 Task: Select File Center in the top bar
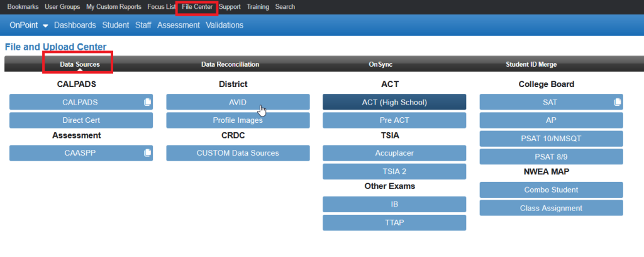point(197,7)
